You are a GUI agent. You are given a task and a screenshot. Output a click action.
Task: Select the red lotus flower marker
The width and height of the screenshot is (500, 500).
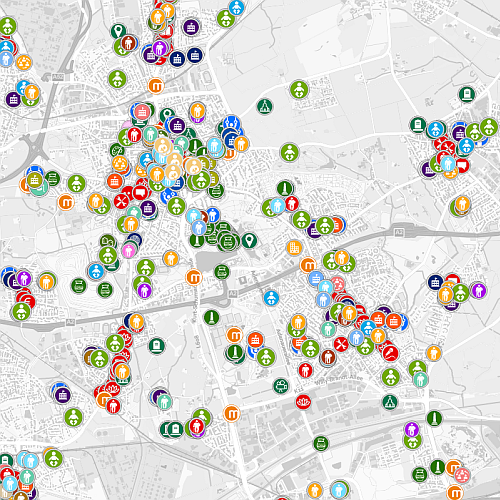point(303,402)
